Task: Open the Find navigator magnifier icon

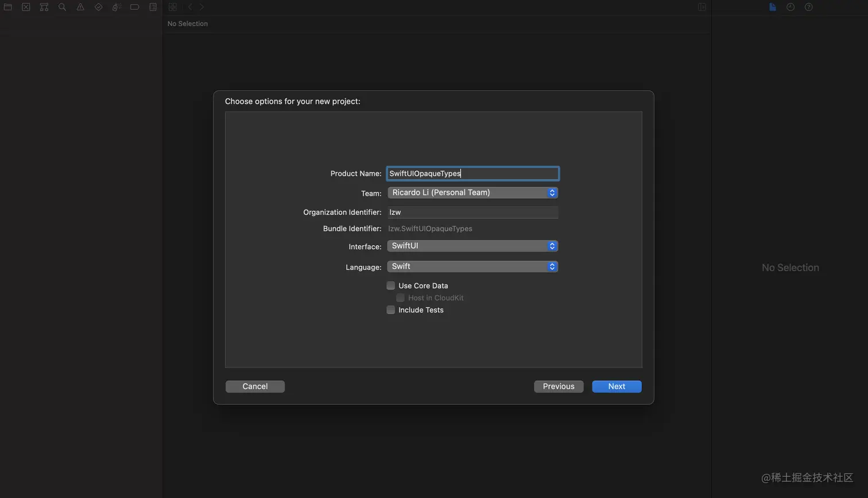Action: pos(62,7)
